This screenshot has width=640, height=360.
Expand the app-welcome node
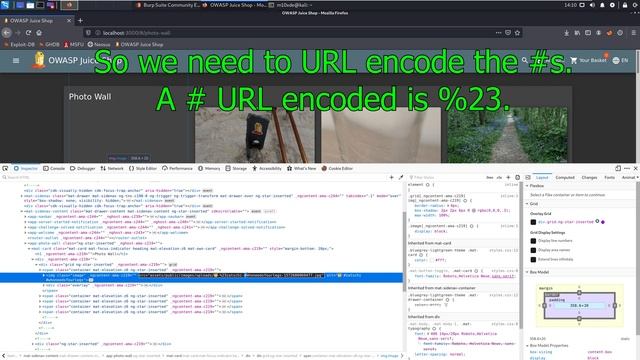(26, 233)
